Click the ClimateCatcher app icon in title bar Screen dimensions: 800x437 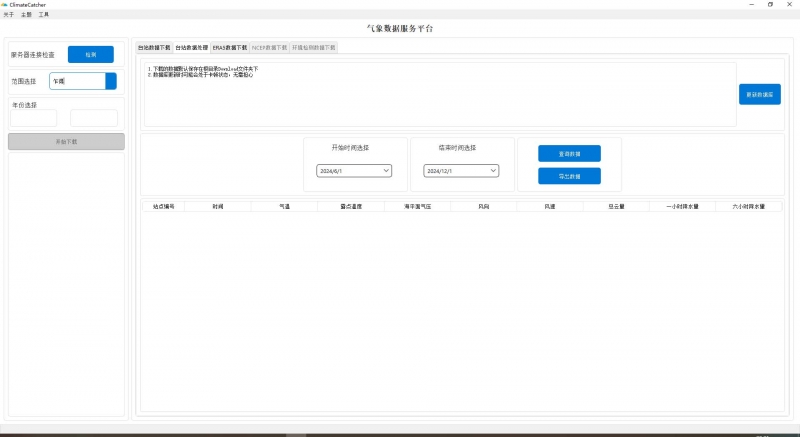5,5
